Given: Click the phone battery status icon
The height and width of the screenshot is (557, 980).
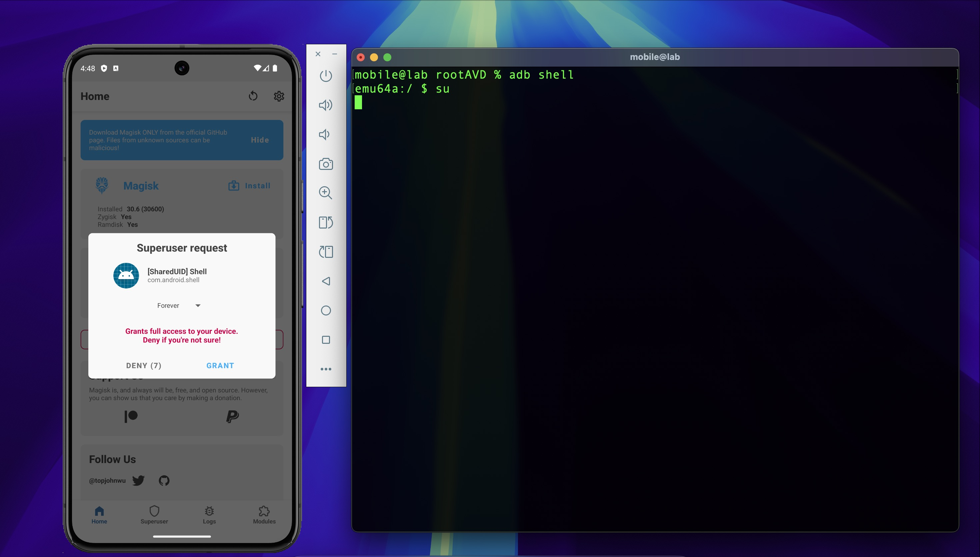Looking at the screenshot, I should 275,68.
